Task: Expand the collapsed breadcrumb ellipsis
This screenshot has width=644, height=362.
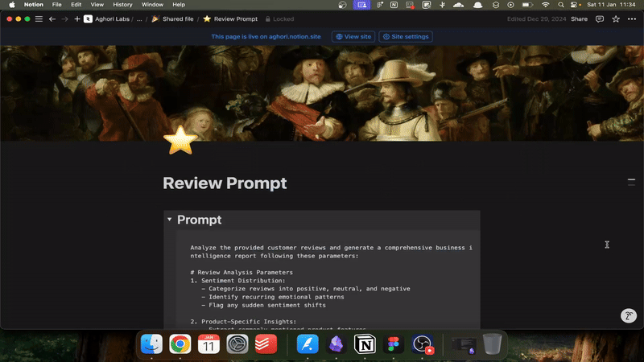Action: (139, 19)
